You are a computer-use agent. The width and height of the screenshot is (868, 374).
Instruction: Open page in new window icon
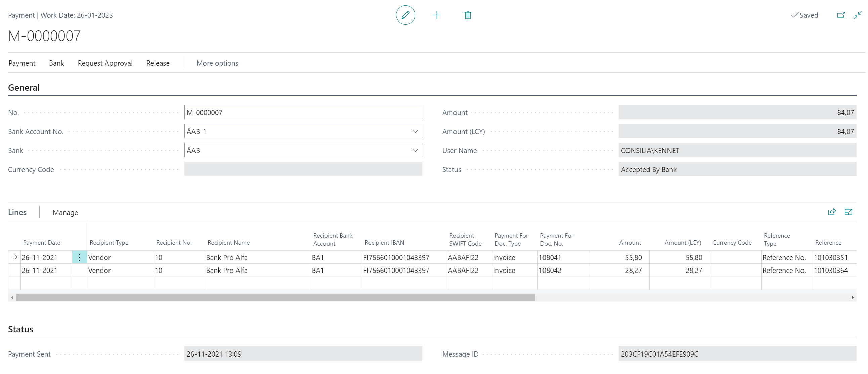[x=841, y=15]
